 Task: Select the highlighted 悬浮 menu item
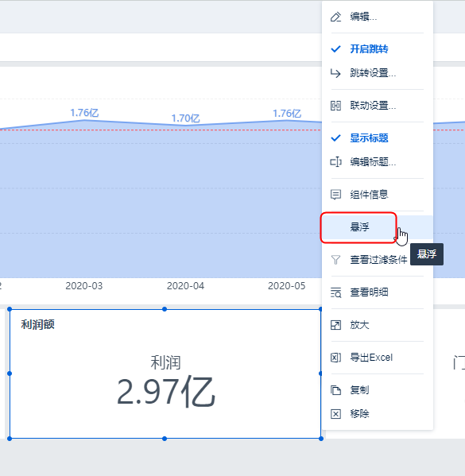point(378,227)
